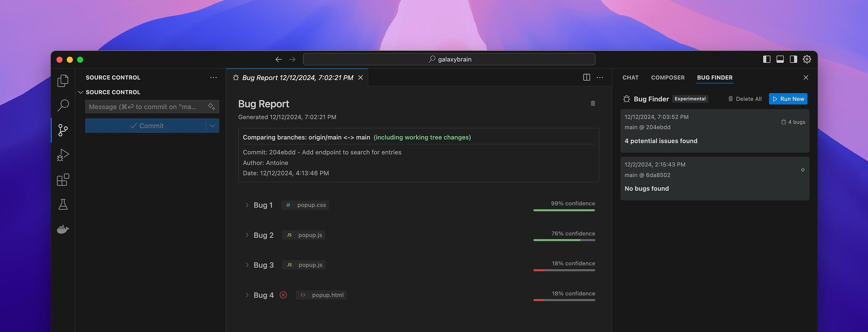
Task: Click the Run New button
Action: click(x=788, y=99)
